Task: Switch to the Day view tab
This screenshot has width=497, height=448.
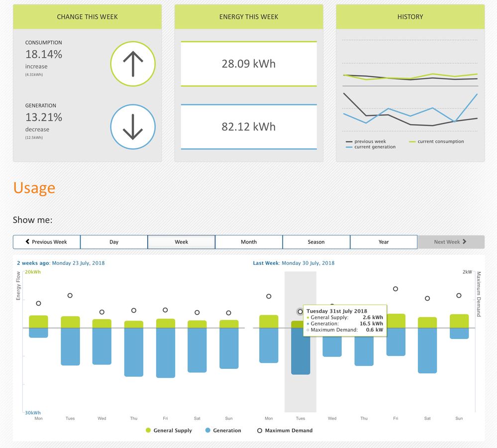Action: coord(114,242)
